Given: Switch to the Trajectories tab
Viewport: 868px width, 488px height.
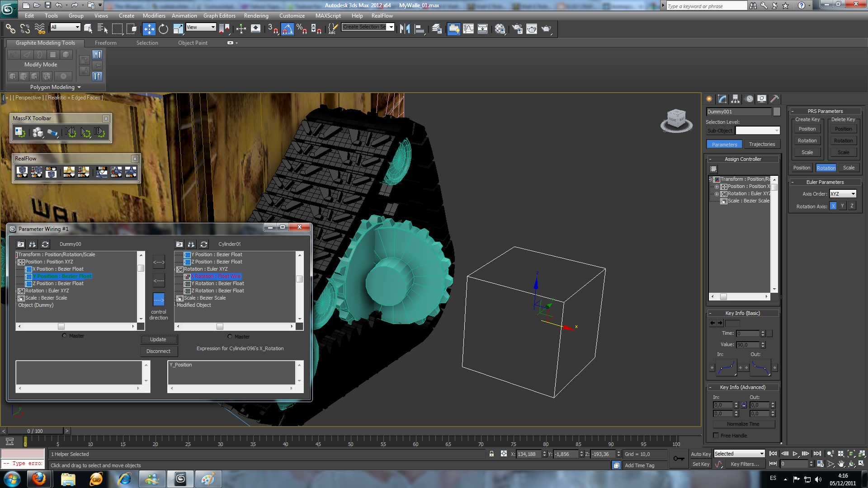Looking at the screenshot, I should click(762, 144).
